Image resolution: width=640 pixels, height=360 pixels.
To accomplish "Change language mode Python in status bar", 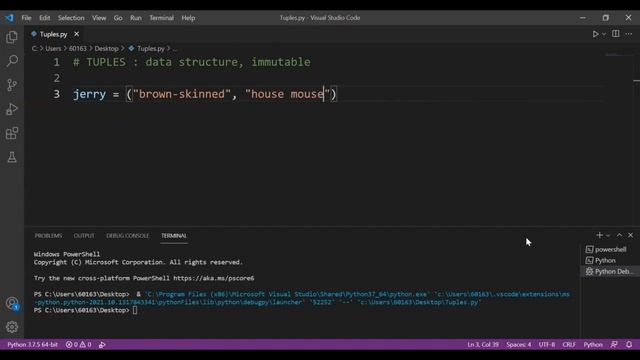I will (x=593, y=345).
